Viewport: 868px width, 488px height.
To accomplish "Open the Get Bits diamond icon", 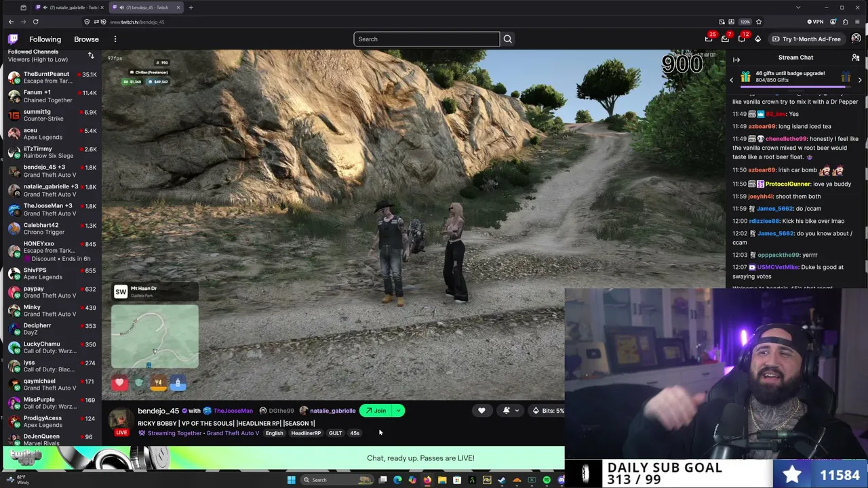I will pos(758,39).
